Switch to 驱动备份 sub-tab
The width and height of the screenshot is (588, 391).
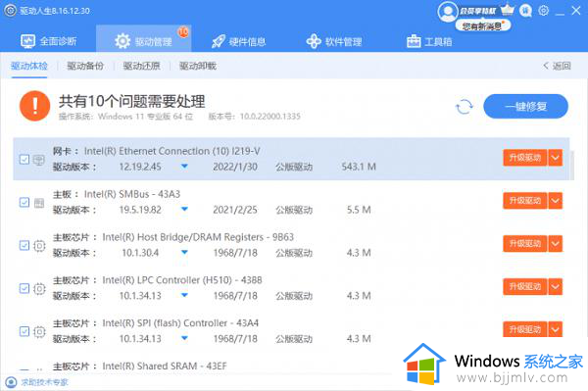[85, 66]
